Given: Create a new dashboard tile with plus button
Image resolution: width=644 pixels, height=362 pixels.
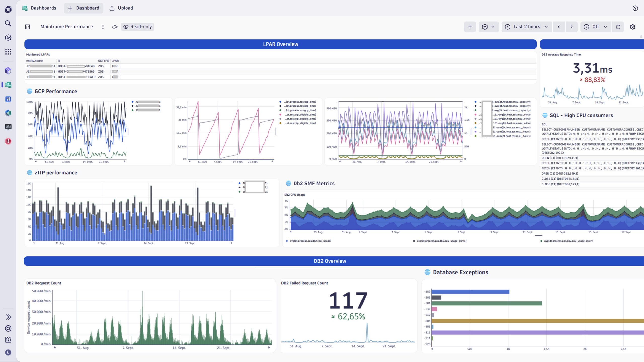Looking at the screenshot, I should tap(470, 27).
